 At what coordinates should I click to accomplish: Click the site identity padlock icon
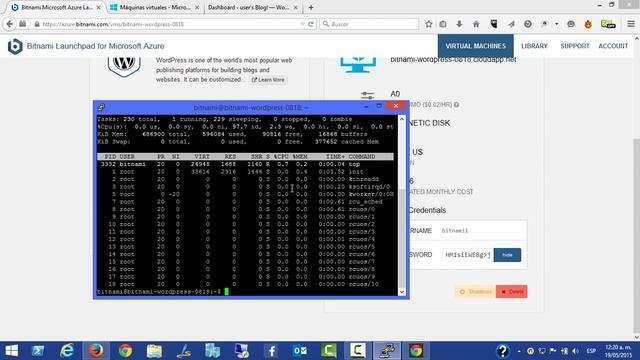pos(37,24)
